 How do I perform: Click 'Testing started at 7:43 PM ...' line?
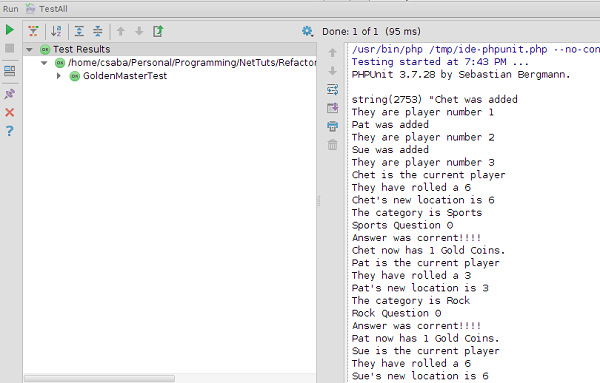pos(440,62)
